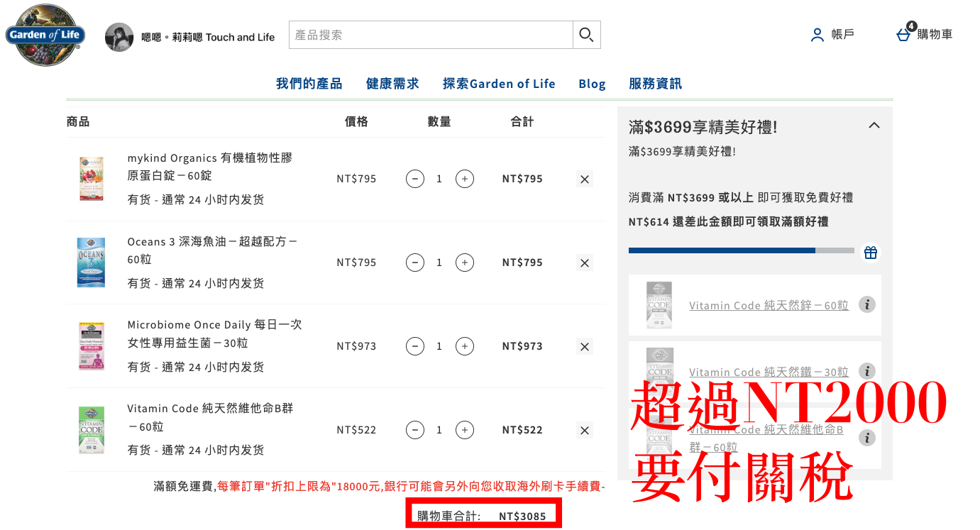Remove mykind Organics 膠原蛋白錠 from cart
This screenshot has height=530, width=980.
pos(585,180)
